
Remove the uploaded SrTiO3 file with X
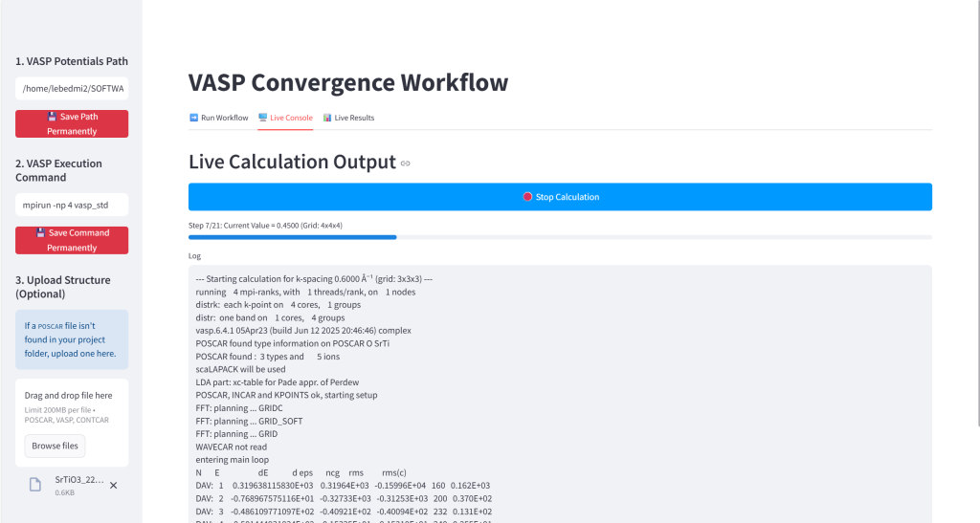(114, 485)
